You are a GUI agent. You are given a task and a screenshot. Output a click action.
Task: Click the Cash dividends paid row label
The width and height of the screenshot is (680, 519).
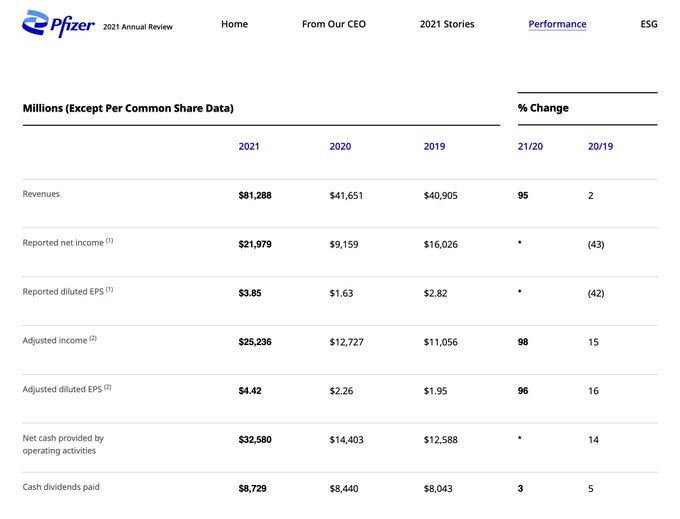point(61,487)
